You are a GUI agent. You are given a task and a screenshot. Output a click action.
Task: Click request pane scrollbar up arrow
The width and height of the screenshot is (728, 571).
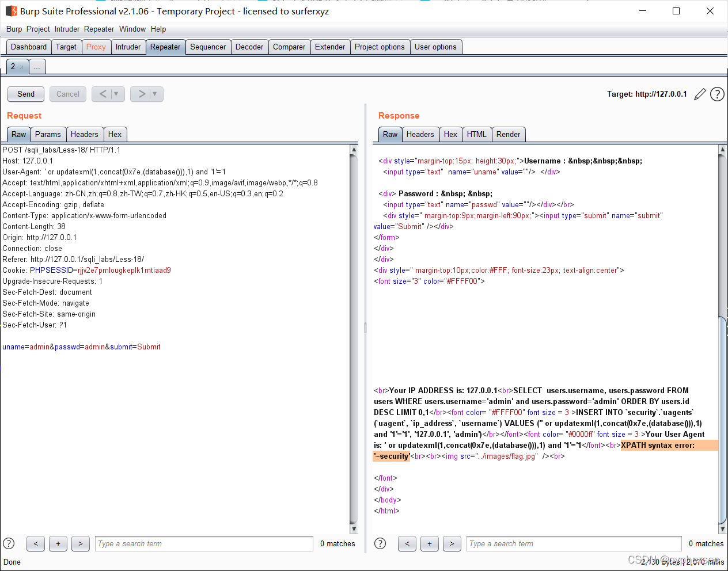click(x=354, y=150)
